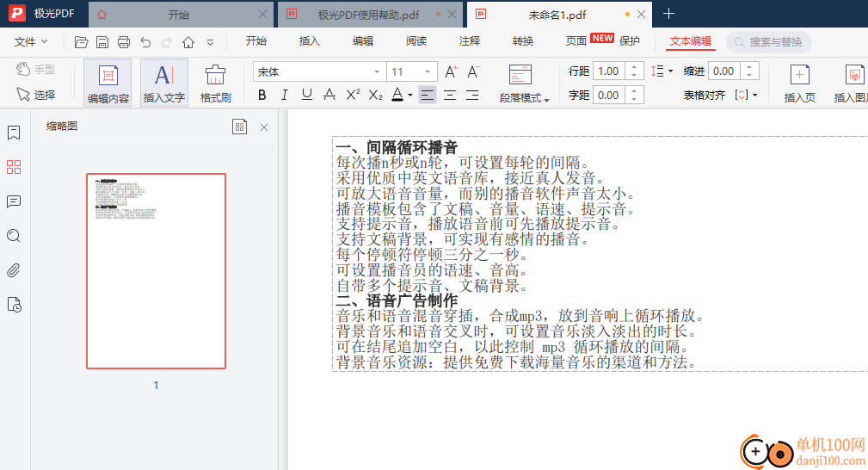868x470 pixels.
Task: Click the 格式刷 format painter
Action: (x=215, y=83)
